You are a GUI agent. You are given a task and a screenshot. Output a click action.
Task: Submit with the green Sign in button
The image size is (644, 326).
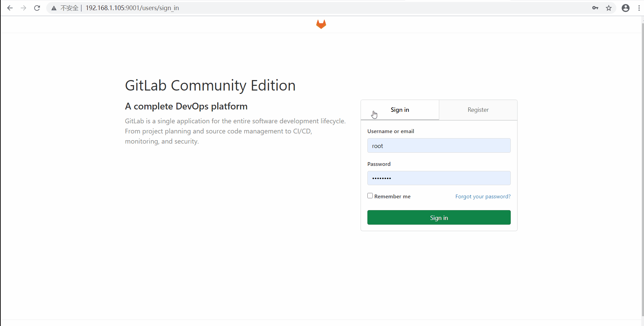[x=439, y=218]
